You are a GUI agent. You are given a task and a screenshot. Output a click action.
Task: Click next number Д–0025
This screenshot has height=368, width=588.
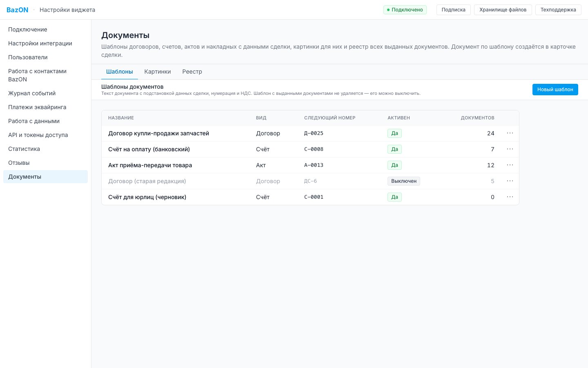click(314, 133)
